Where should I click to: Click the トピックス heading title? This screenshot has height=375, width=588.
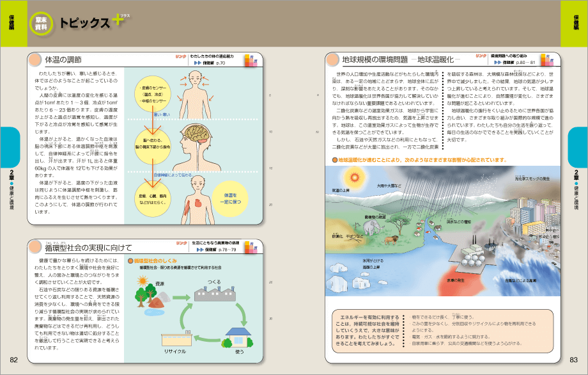85,24
